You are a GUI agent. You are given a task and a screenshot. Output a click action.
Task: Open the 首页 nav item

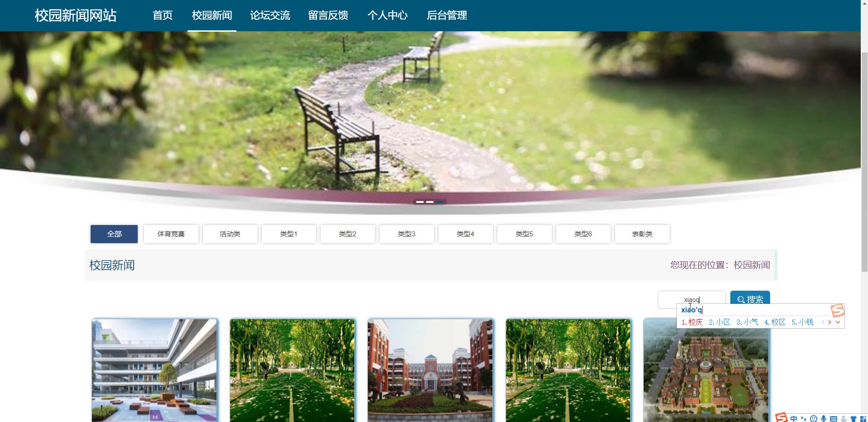pos(163,15)
